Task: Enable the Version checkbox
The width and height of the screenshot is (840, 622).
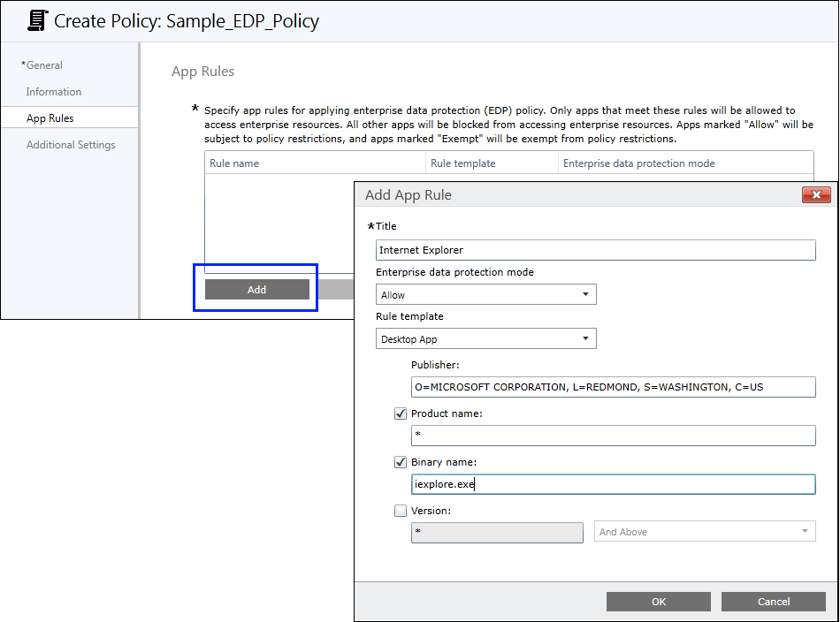Action: 401,511
